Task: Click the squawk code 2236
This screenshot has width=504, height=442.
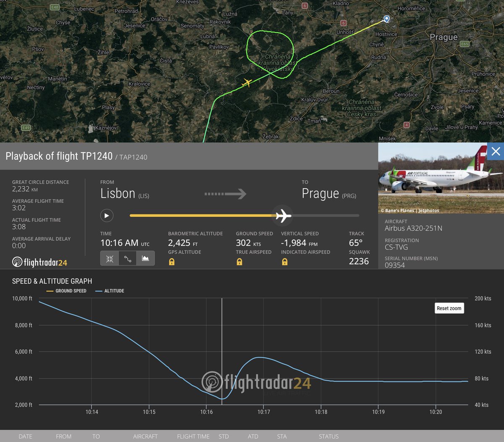Action: (359, 261)
